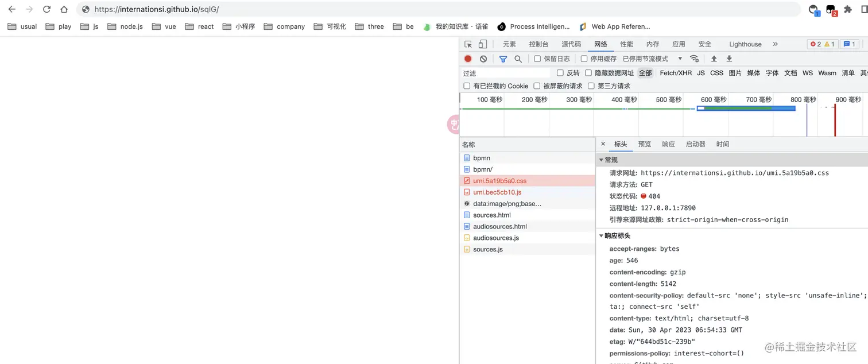Select the audiosources.js request row
This screenshot has height=364, width=868.
point(528,238)
